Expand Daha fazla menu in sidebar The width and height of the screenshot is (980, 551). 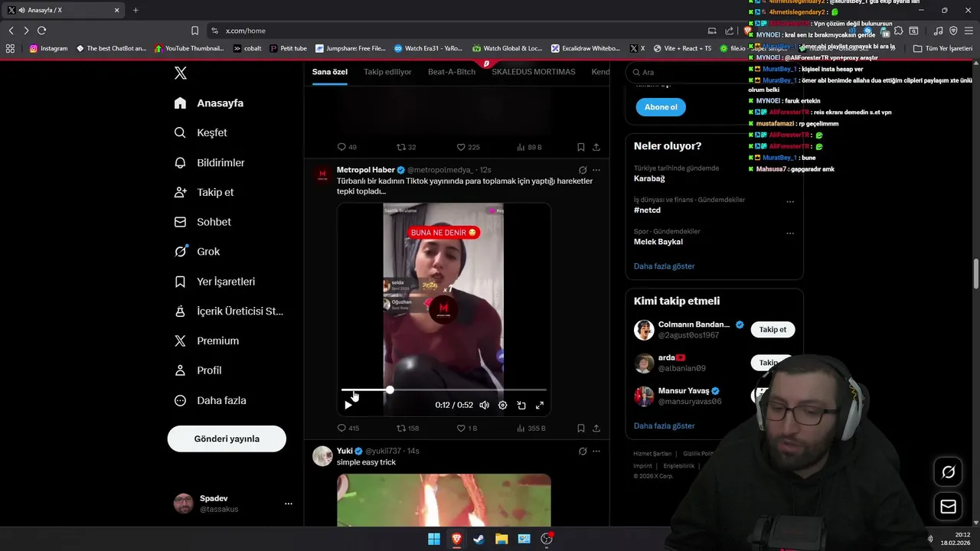click(211, 400)
